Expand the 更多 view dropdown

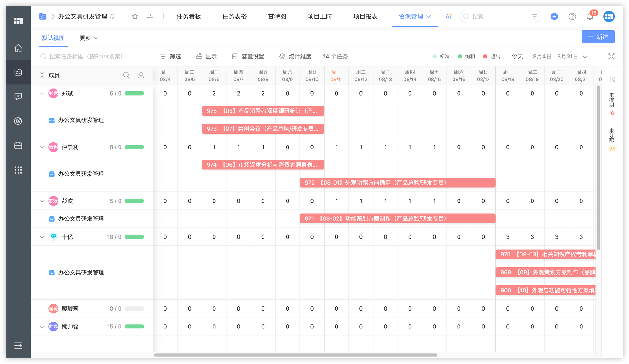[88, 38]
